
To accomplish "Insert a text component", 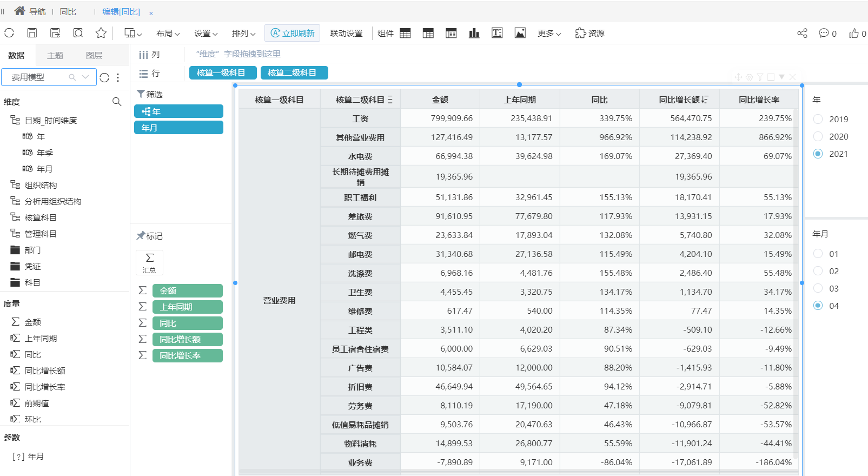I will pyautogui.click(x=497, y=33).
